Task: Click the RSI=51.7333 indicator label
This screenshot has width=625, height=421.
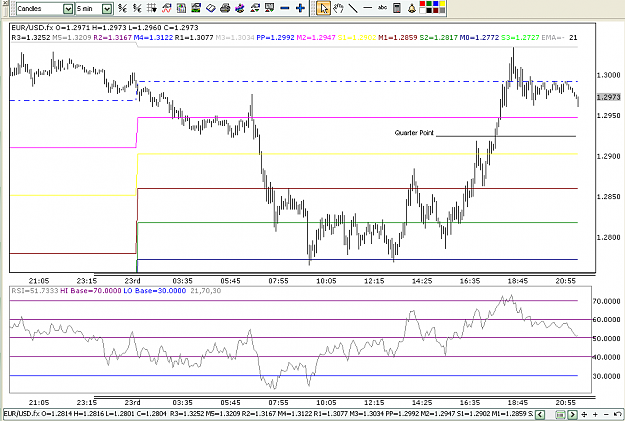Action: click(x=35, y=291)
